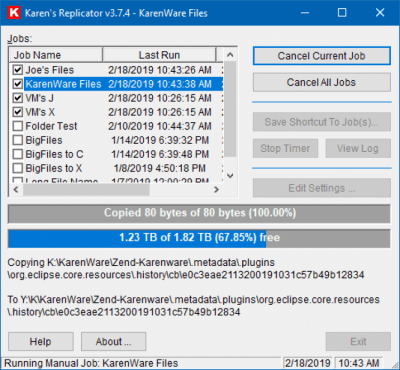Click the horizontal scroll right arrow

217,190
